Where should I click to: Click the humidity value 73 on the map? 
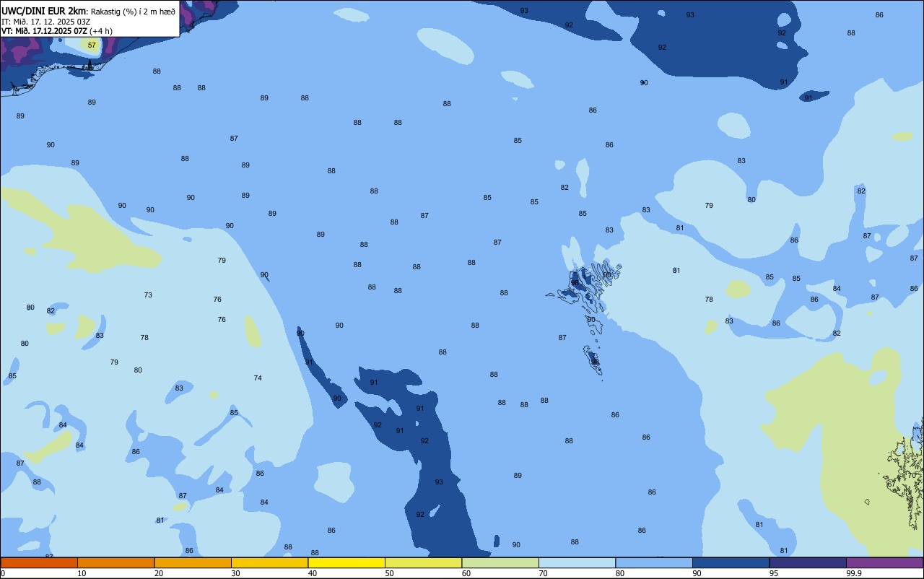point(148,295)
